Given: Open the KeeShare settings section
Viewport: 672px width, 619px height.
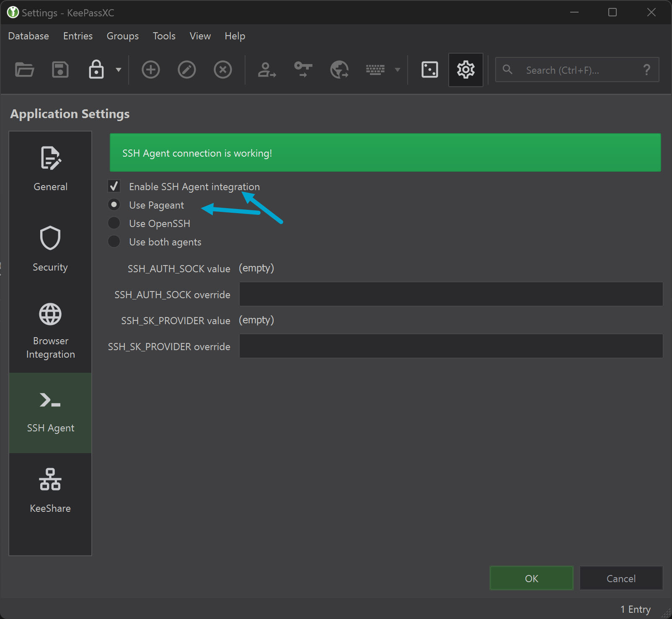Looking at the screenshot, I should [x=50, y=492].
